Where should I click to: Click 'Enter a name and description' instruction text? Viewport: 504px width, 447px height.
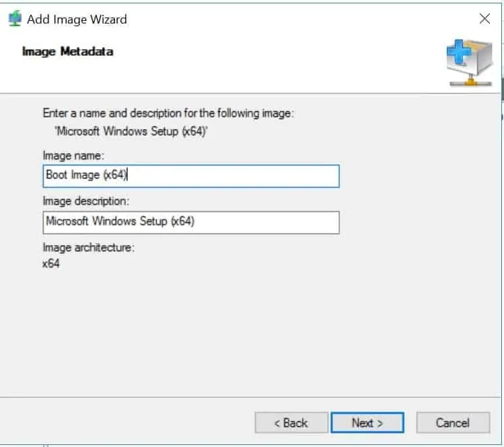point(168,113)
